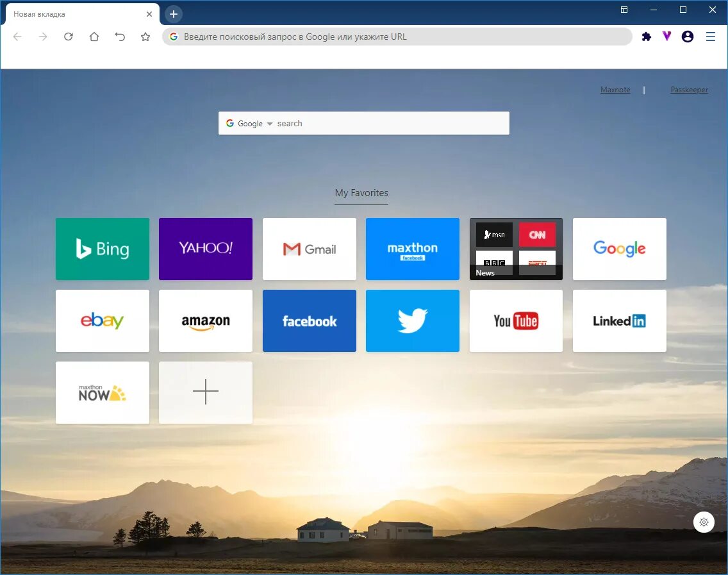This screenshot has height=575, width=728.
Task: Open the Gmail tile
Action: click(x=310, y=249)
